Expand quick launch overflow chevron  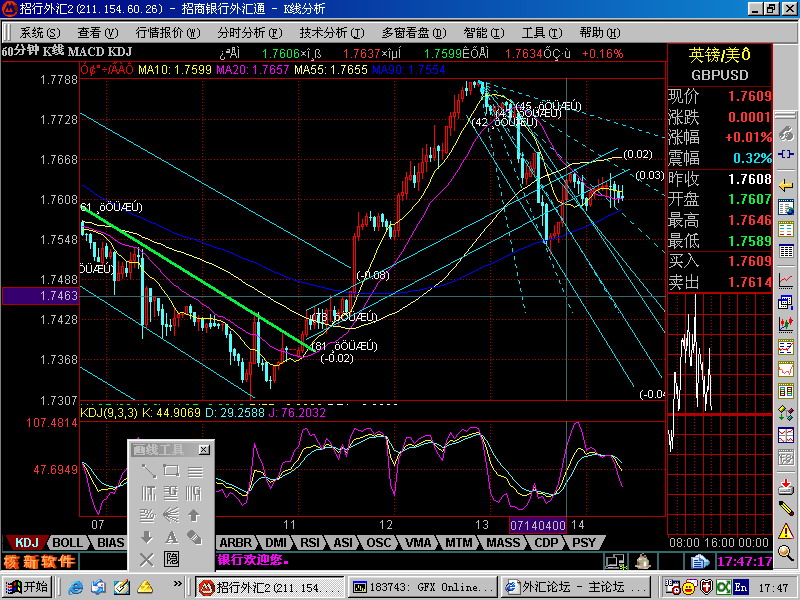coord(177,584)
